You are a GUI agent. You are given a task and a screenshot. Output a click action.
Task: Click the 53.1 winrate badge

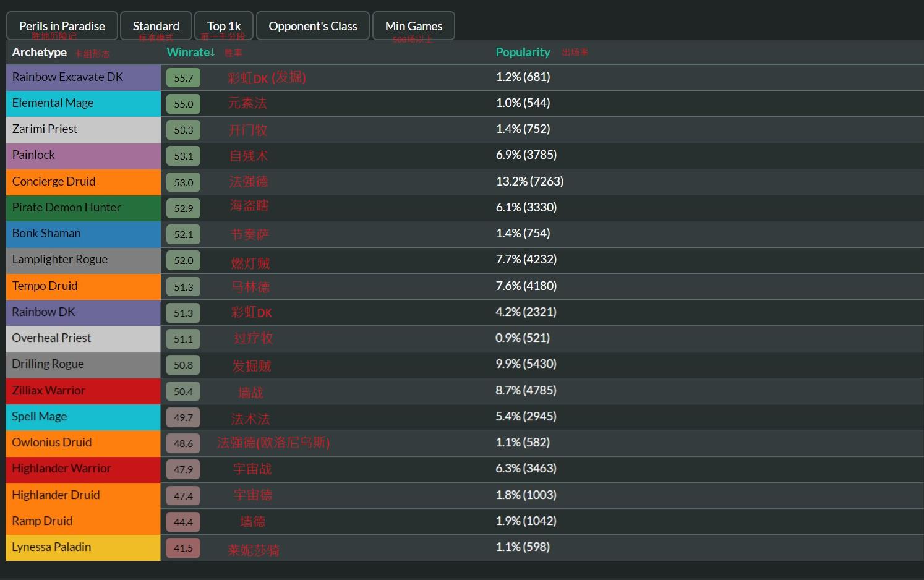click(x=183, y=156)
